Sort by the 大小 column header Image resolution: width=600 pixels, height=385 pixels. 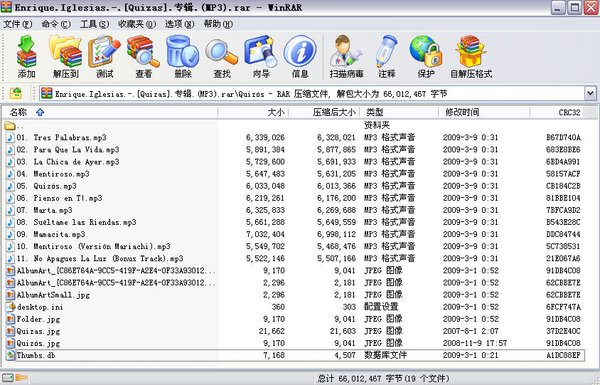pos(253,112)
